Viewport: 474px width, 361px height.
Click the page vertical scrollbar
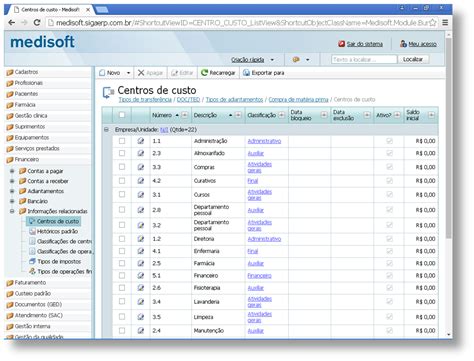(449, 137)
